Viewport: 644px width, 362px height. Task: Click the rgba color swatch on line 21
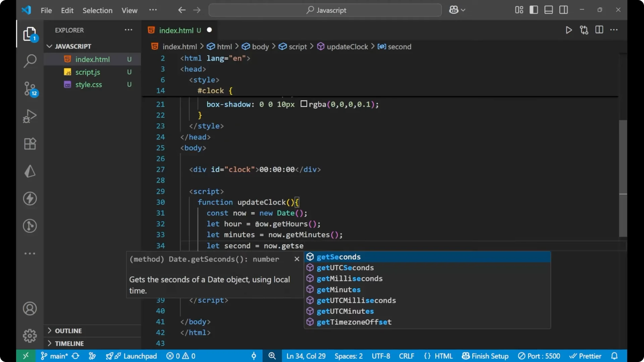click(x=304, y=104)
